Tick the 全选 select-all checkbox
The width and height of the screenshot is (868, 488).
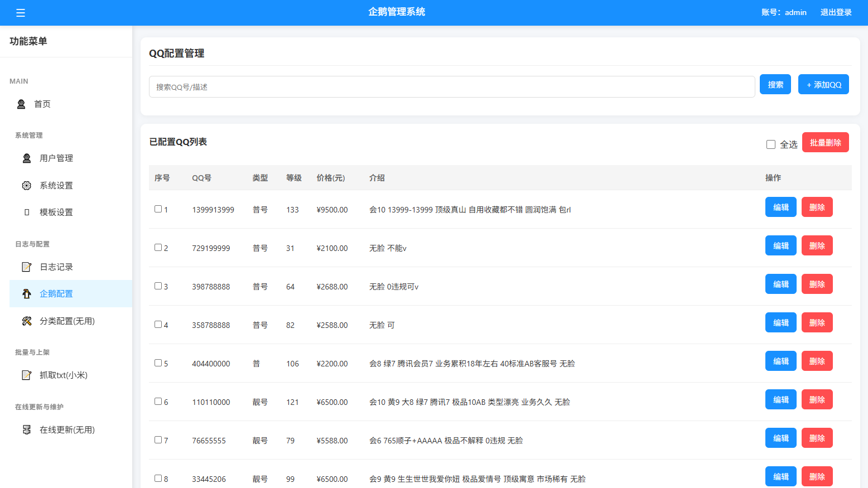coord(771,144)
